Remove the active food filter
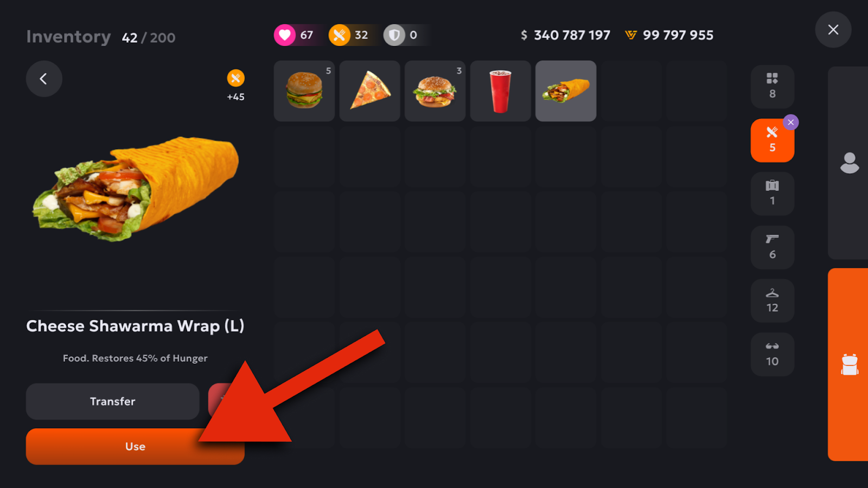Screen dimensions: 868x488 (791, 123)
